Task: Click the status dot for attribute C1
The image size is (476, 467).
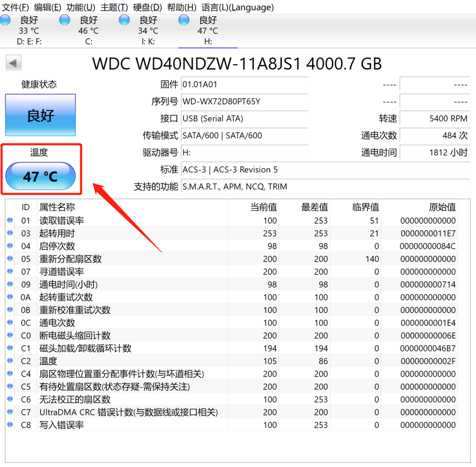Action: (10, 348)
